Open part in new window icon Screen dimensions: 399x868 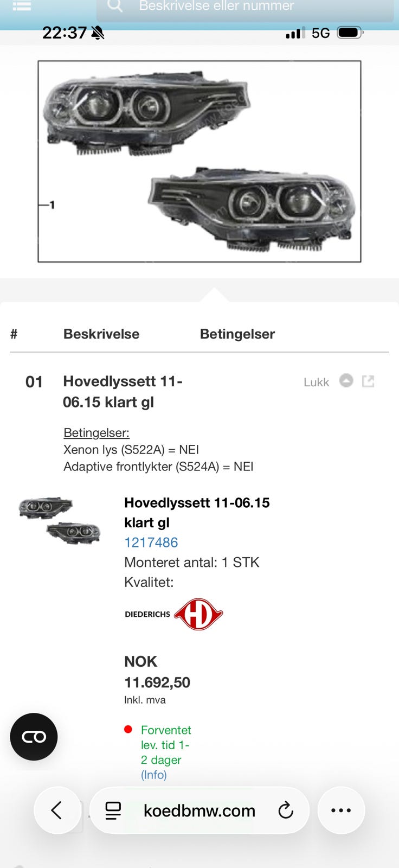[x=368, y=381]
